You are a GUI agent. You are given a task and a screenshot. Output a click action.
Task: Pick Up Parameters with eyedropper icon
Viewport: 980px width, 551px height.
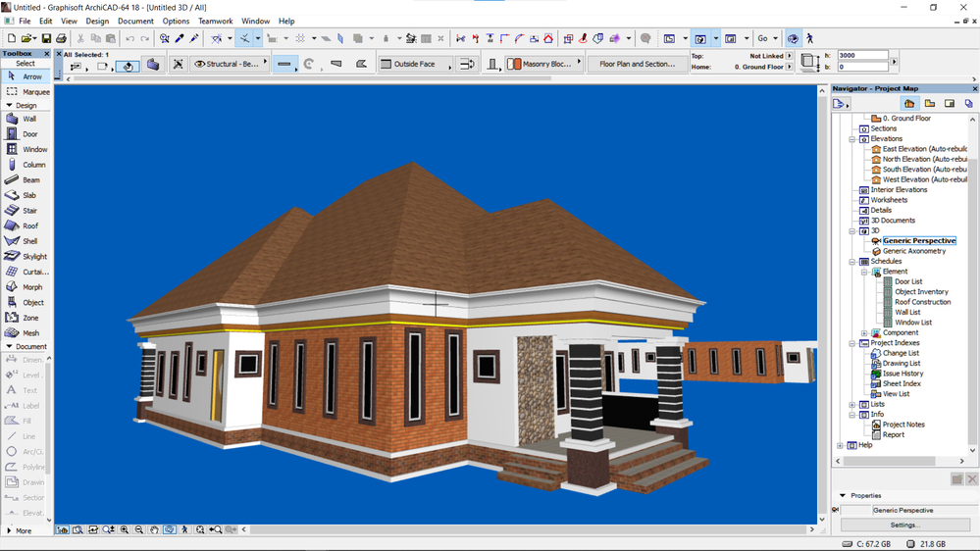pyautogui.click(x=180, y=39)
